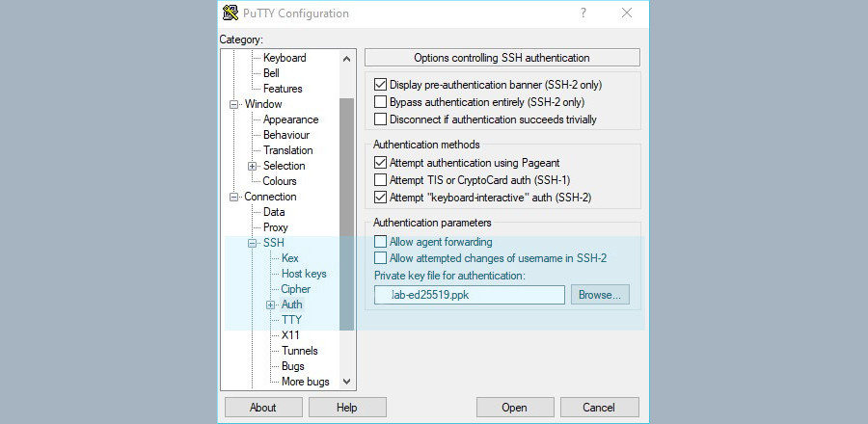Collapse the SSH tree node

(253, 243)
